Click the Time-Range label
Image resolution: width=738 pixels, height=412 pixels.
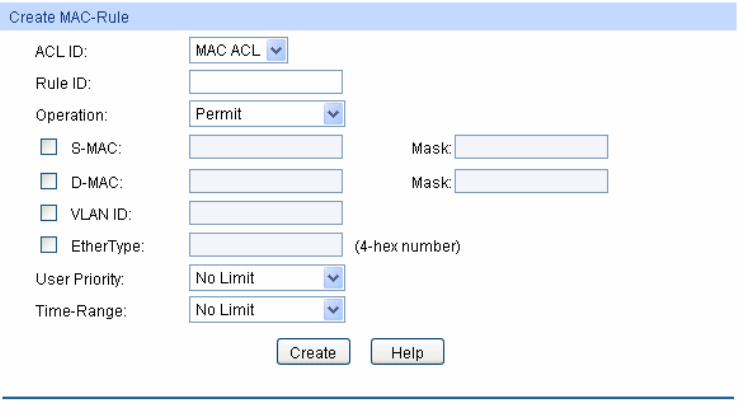[x=71, y=311]
